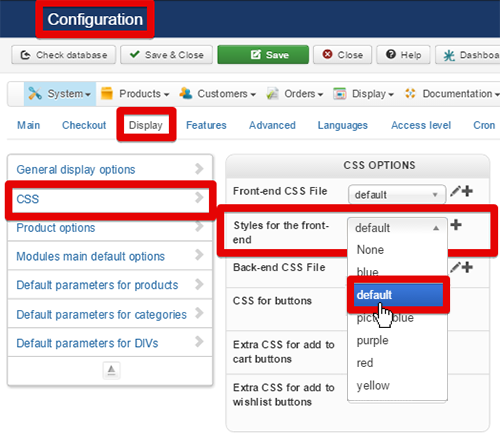Click the Configuration page title
Viewport: 500px width, 438px height.
tap(95, 19)
